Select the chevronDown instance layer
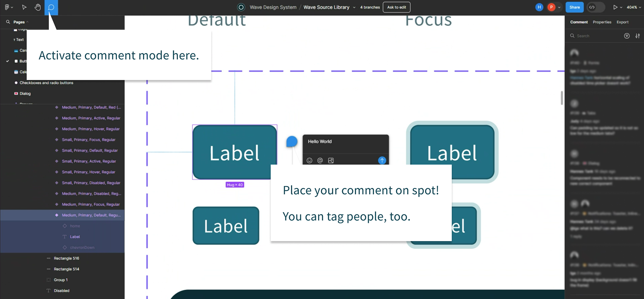This screenshot has width=644, height=299. tap(82, 247)
